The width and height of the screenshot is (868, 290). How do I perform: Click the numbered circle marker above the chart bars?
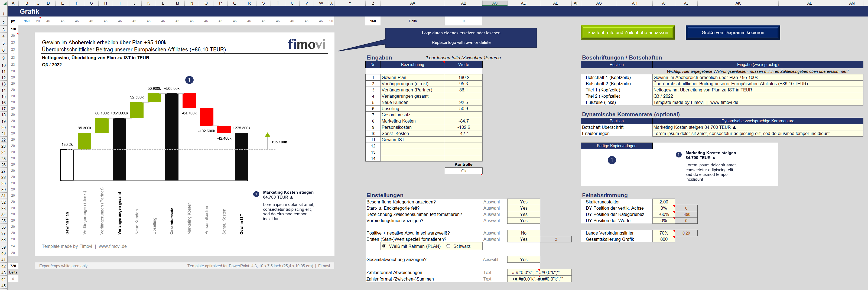tap(189, 80)
